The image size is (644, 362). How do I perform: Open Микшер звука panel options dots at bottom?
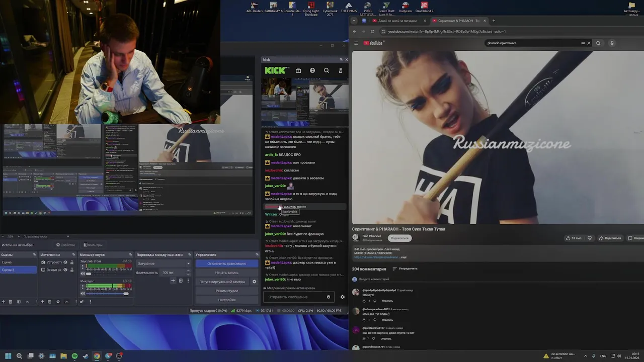[x=90, y=302]
